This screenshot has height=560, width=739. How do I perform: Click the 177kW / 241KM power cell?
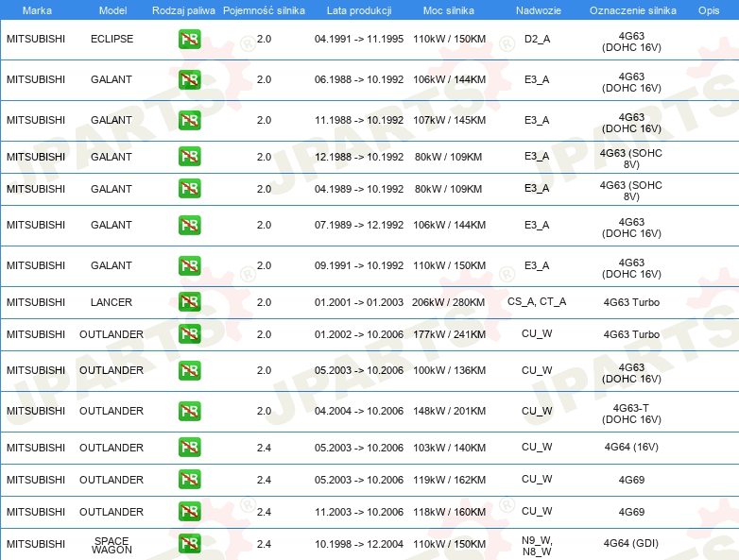449,334
